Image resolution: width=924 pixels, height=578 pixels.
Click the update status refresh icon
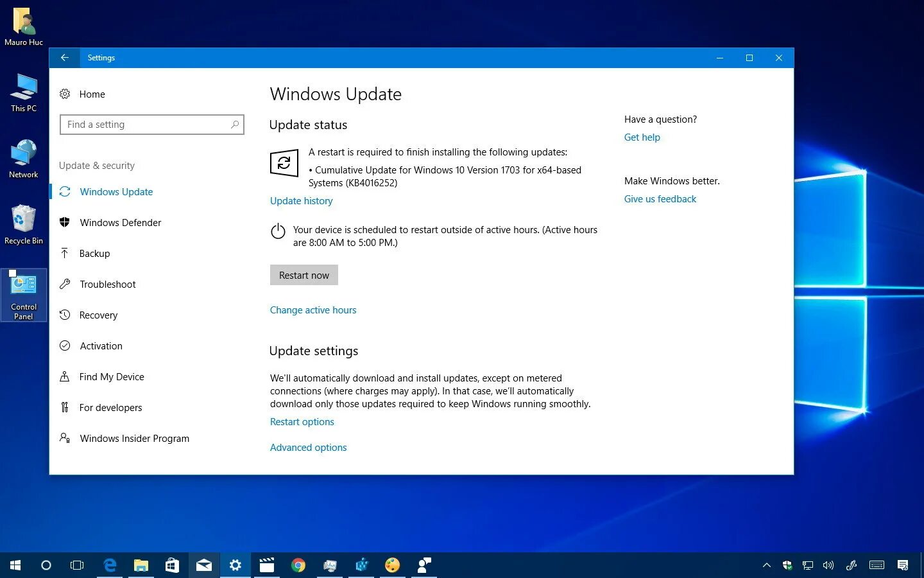click(x=284, y=163)
